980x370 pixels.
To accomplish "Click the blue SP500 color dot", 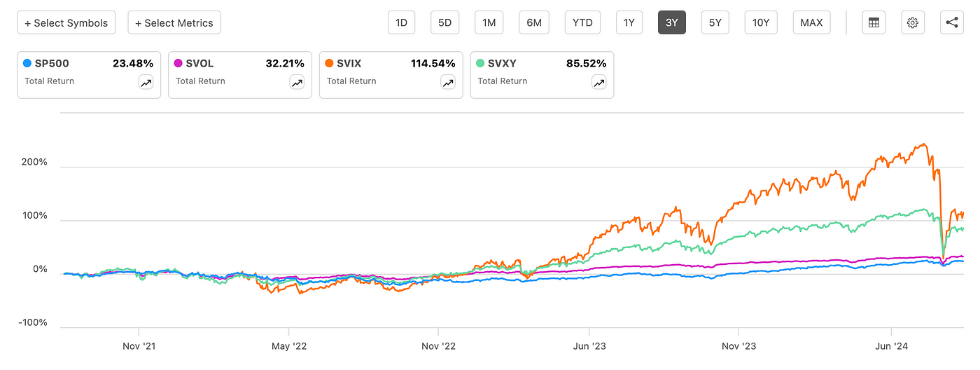I will tap(27, 63).
